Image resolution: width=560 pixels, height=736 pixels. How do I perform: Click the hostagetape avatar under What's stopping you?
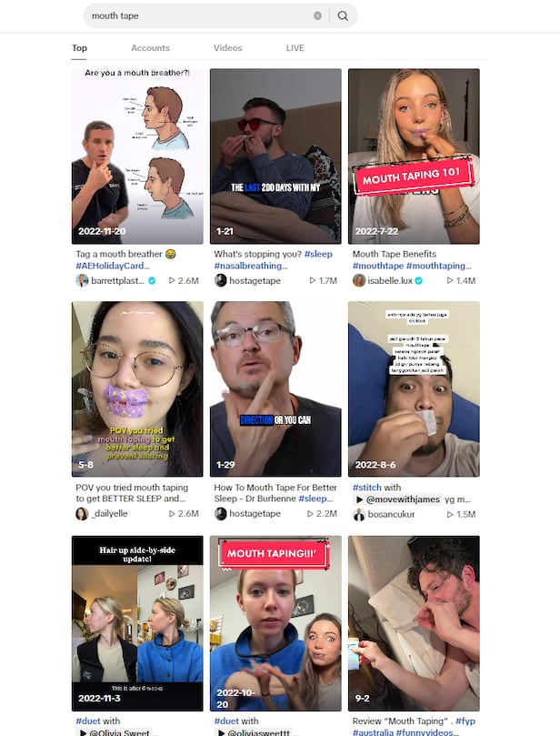(220, 281)
